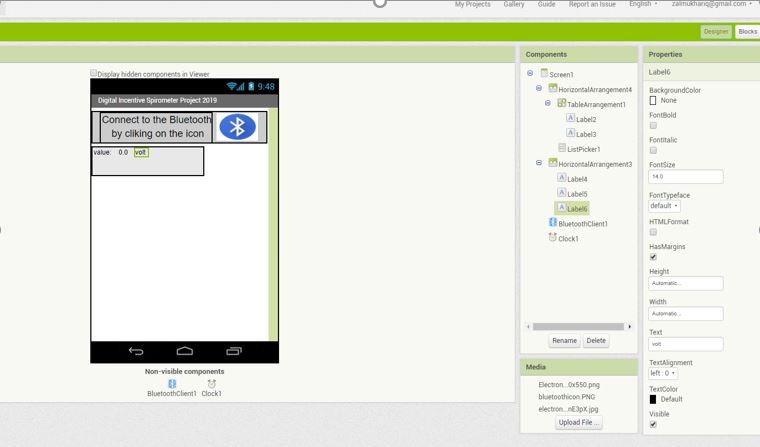Screen dimensions: 760x447
Task: Open the Gallery menu item
Action: click(514, 4)
